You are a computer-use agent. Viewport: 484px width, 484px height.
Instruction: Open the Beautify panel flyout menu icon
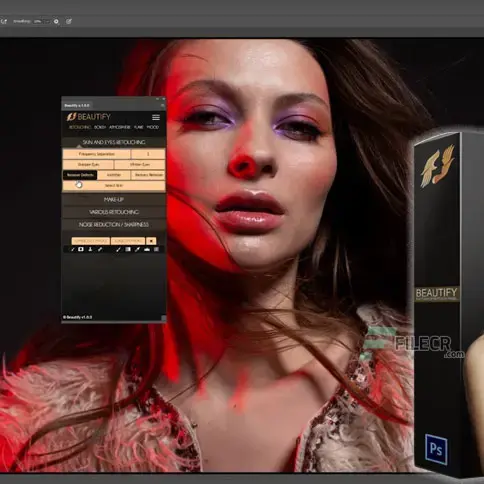tap(162, 105)
